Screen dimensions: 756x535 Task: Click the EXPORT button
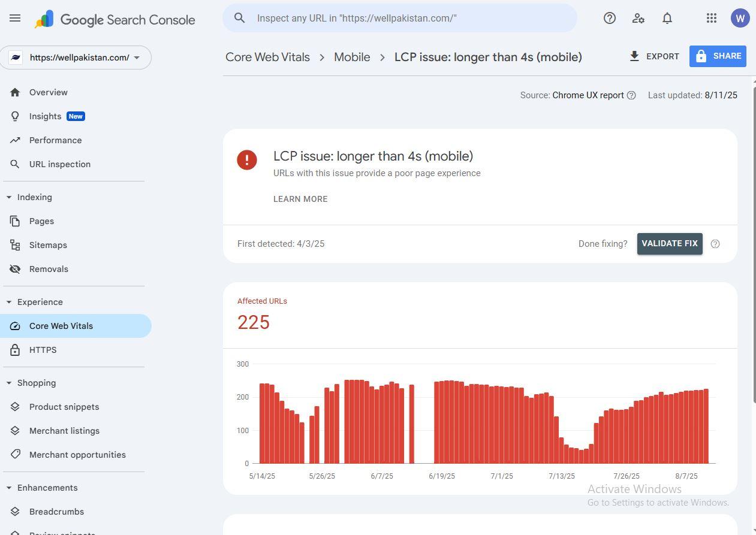(654, 56)
